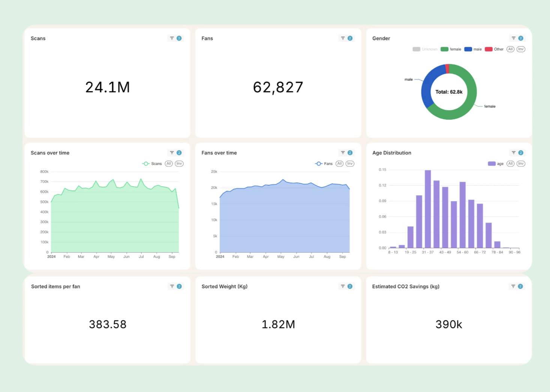Image resolution: width=550 pixels, height=392 pixels.
Task: Open the filter icon on Scans over time
Action: coord(172,153)
